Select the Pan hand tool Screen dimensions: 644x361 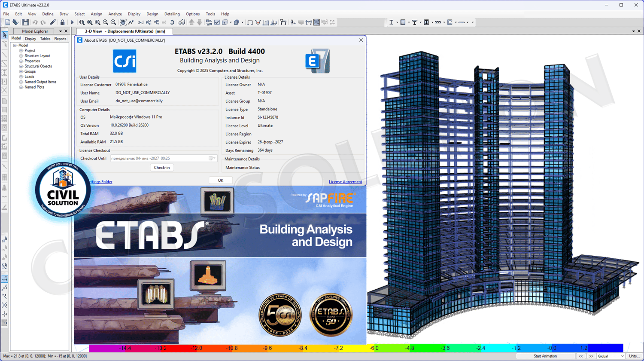pyautogui.click(x=123, y=22)
